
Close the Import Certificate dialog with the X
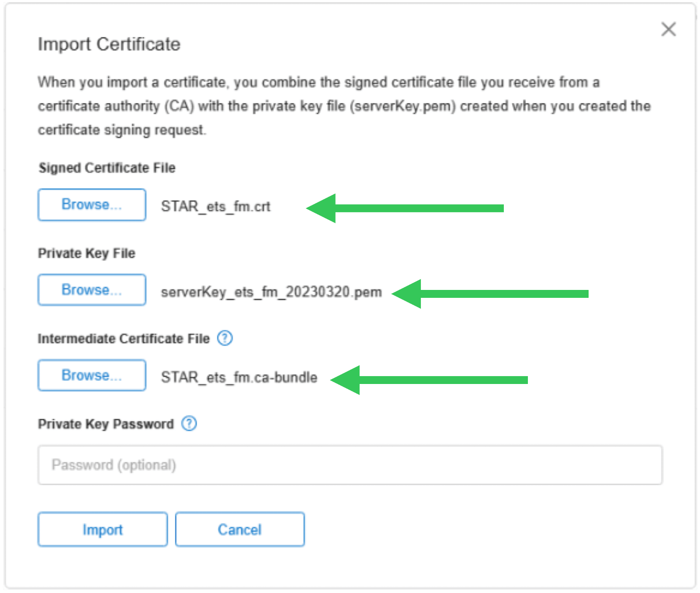(668, 29)
